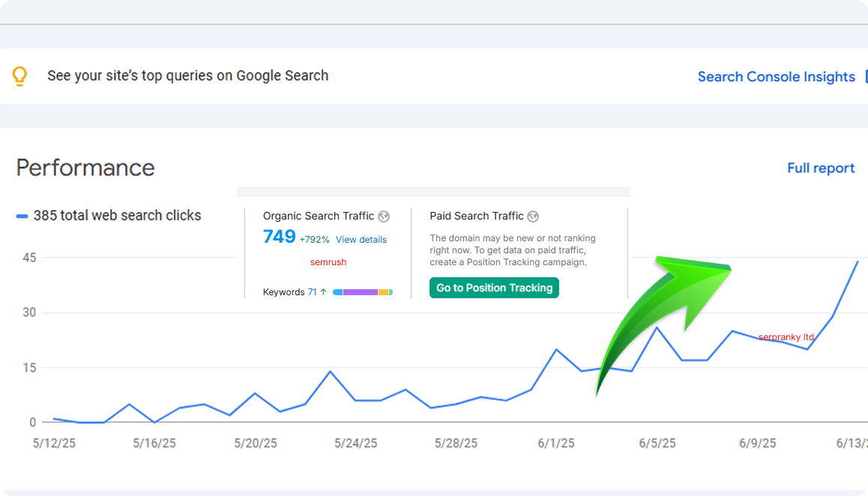Click globe icon beside Organic Search Traffic
Viewport: 868px width, 496px height.
[384, 217]
